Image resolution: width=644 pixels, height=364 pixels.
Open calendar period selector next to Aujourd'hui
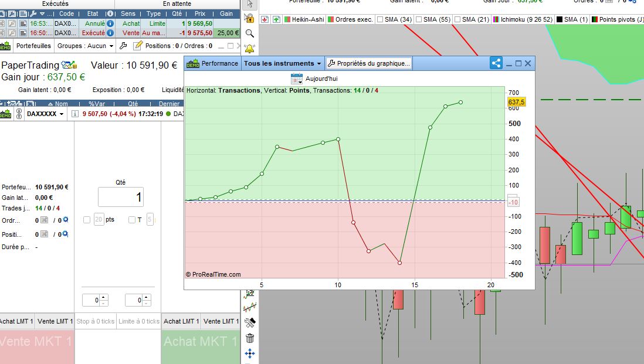(297, 79)
